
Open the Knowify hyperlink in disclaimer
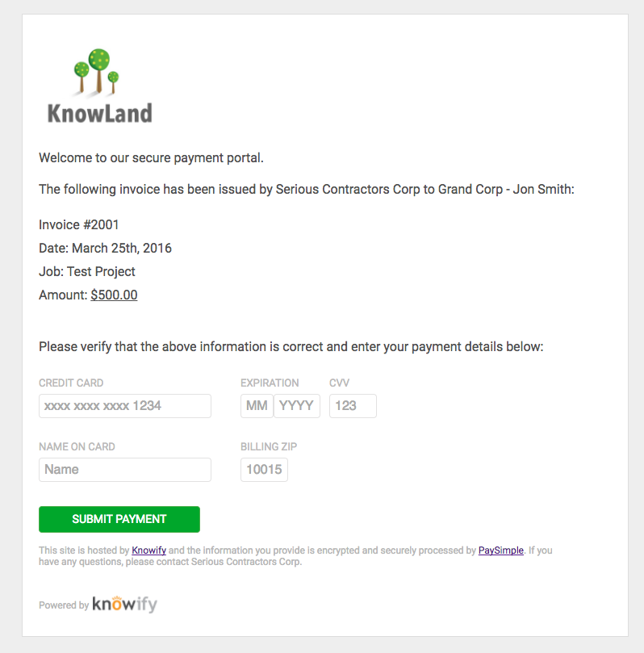(148, 550)
